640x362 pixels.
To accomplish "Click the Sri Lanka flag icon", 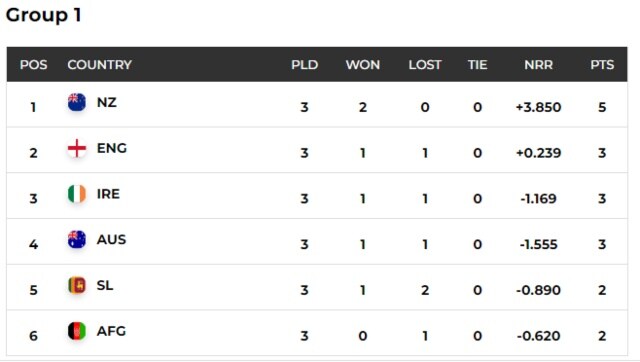I will [77, 285].
